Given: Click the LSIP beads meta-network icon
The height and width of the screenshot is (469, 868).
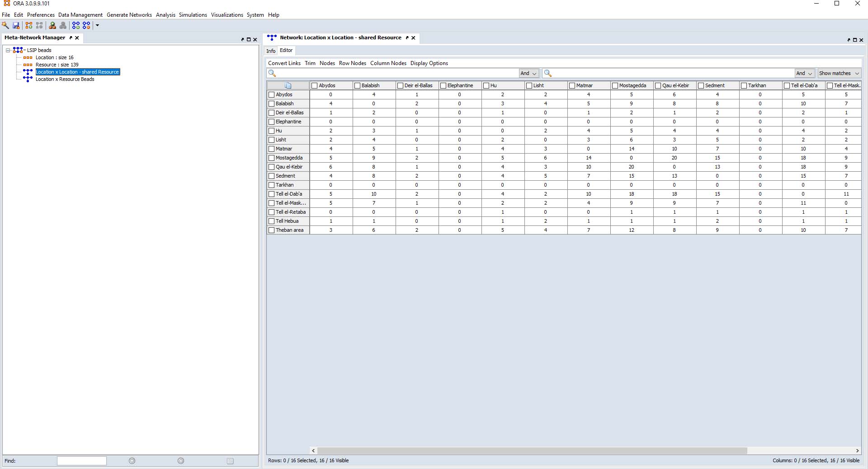Looking at the screenshot, I should (x=18, y=50).
